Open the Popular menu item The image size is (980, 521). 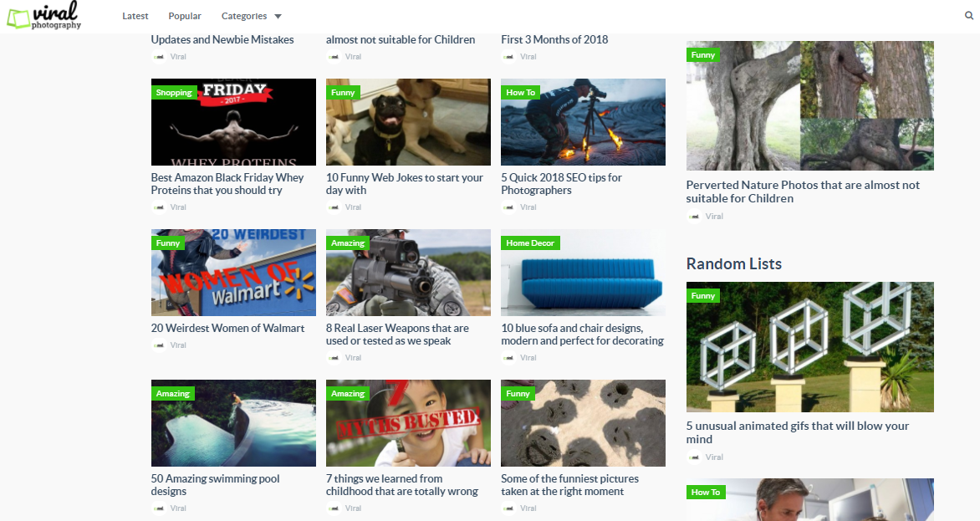coord(184,16)
